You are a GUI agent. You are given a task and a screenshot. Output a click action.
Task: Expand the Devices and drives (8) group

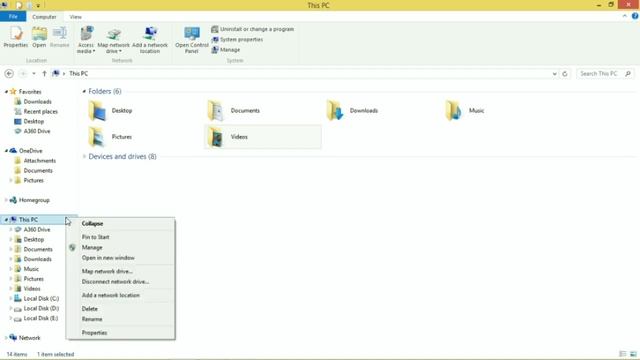[x=84, y=157]
